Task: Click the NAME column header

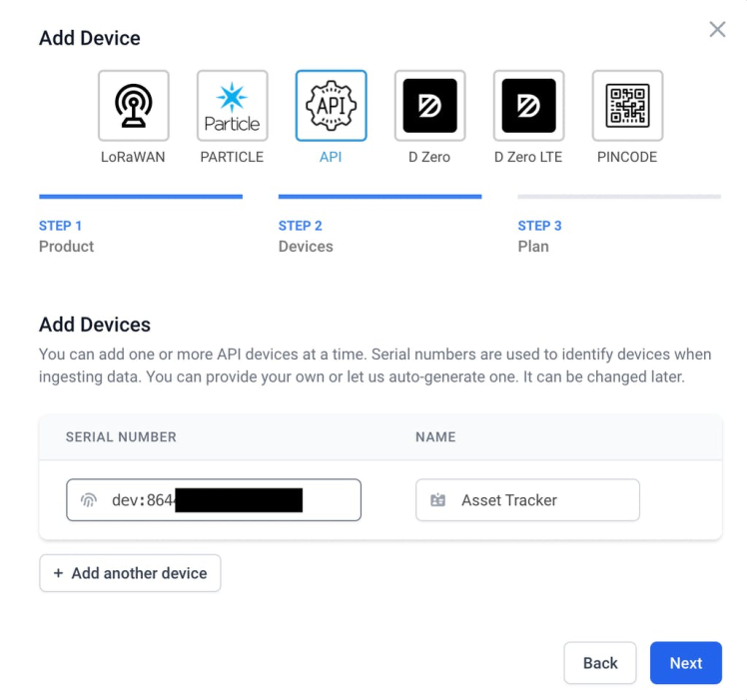Action: [x=435, y=437]
